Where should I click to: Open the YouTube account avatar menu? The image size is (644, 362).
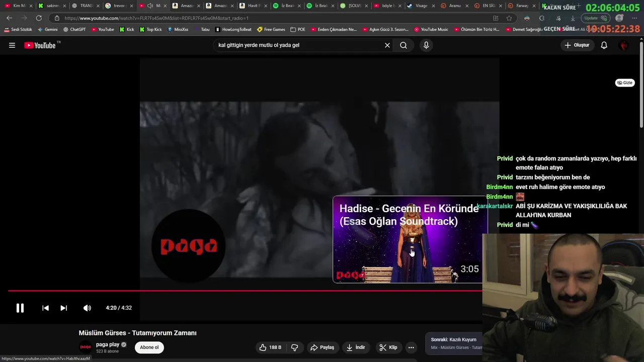click(x=624, y=45)
